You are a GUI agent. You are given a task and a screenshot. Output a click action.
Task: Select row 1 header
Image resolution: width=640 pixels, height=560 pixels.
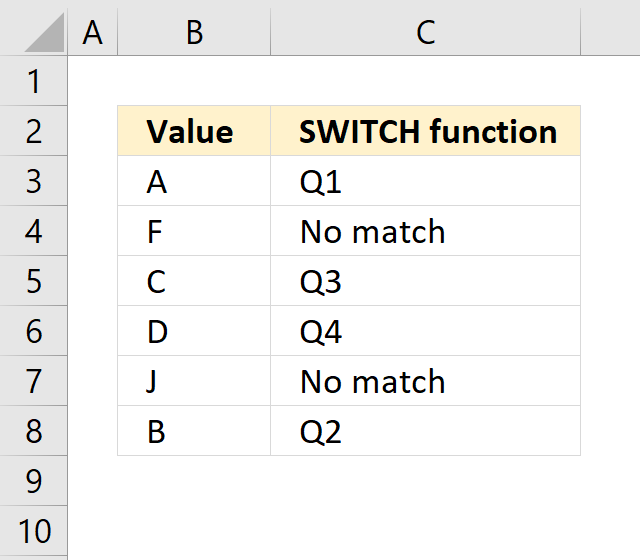(33, 81)
